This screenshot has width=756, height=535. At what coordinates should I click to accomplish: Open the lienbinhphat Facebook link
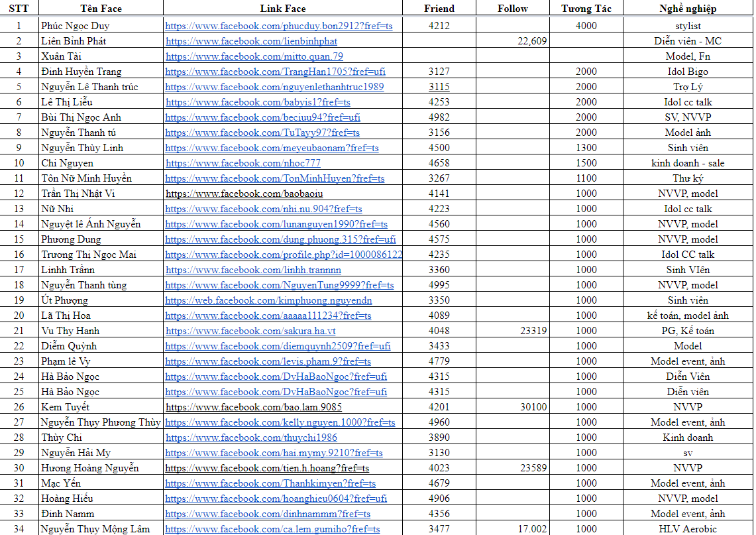pyautogui.click(x=251, y=41)
